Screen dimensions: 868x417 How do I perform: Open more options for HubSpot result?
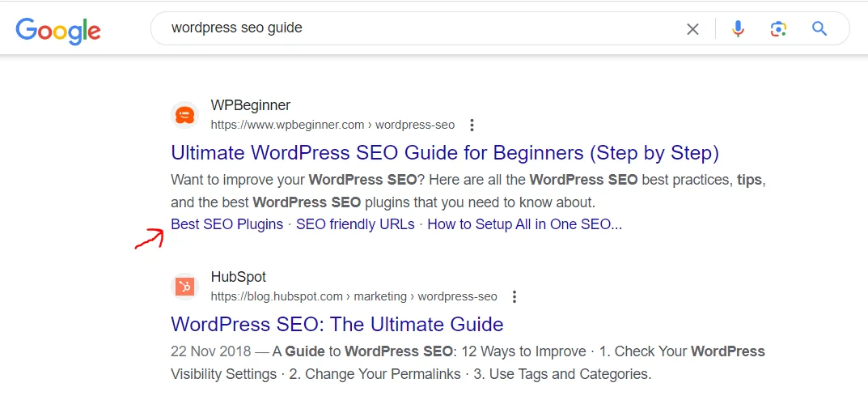coord(514,297)
